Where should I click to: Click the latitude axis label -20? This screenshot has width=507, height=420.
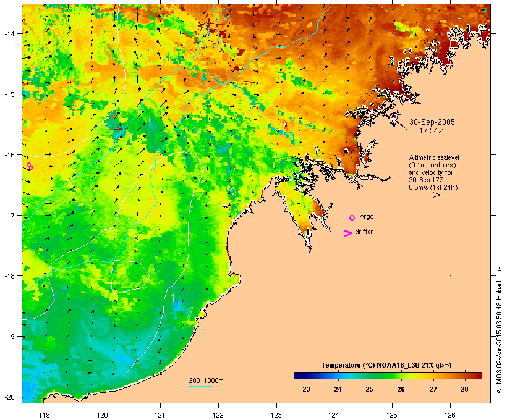coord(9,397)
